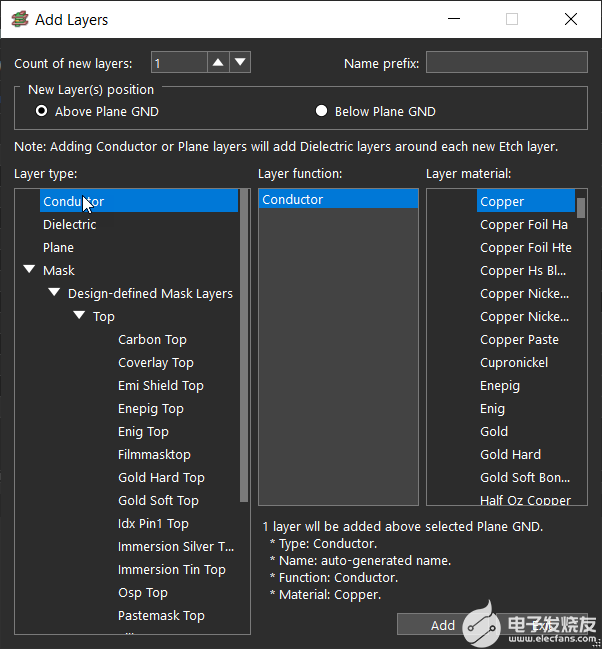Select Copper Foil Ha material

[x=524, y=224]
